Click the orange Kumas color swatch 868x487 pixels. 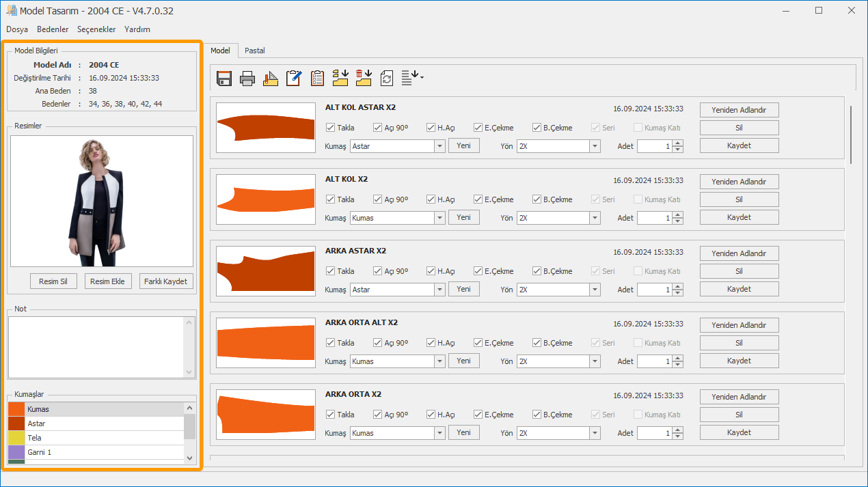click(16, 409)
